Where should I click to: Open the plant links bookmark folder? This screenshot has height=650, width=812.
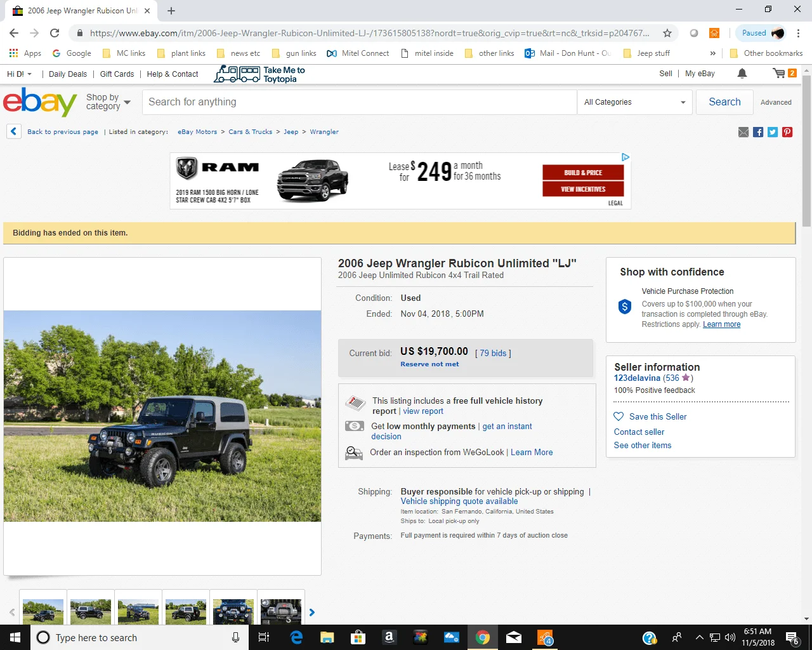(x=181, y=53)
